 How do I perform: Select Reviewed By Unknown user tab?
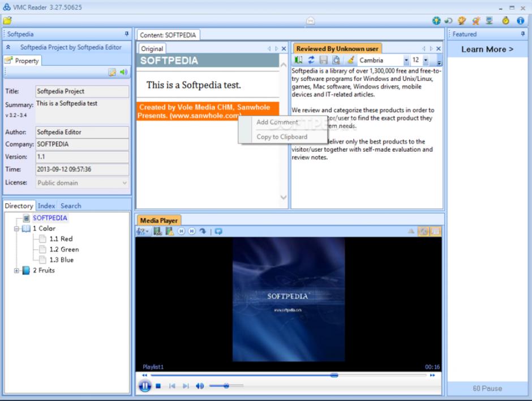click(337, 49)
